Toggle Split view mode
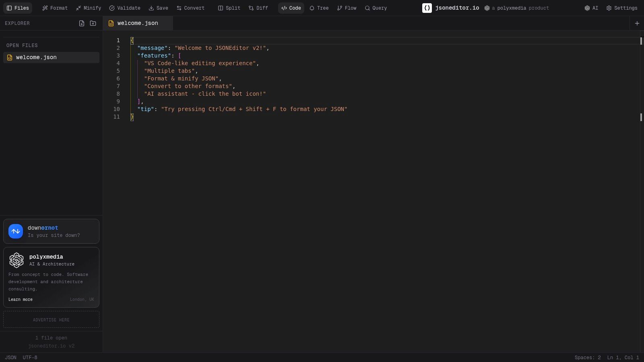The image size is (644, 362). coord(229,8)
